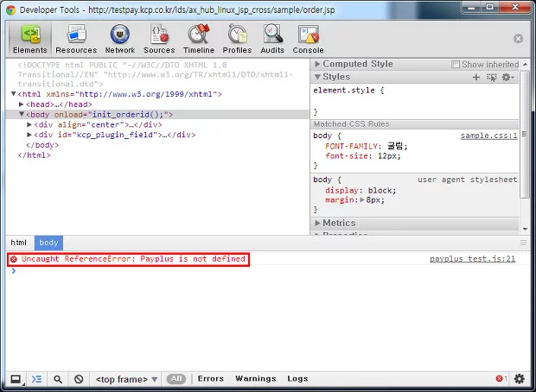The image size is (536, 392).
Task: Click the new style rule plus icon
Action: pyautogui.click(x=475, y=78)
